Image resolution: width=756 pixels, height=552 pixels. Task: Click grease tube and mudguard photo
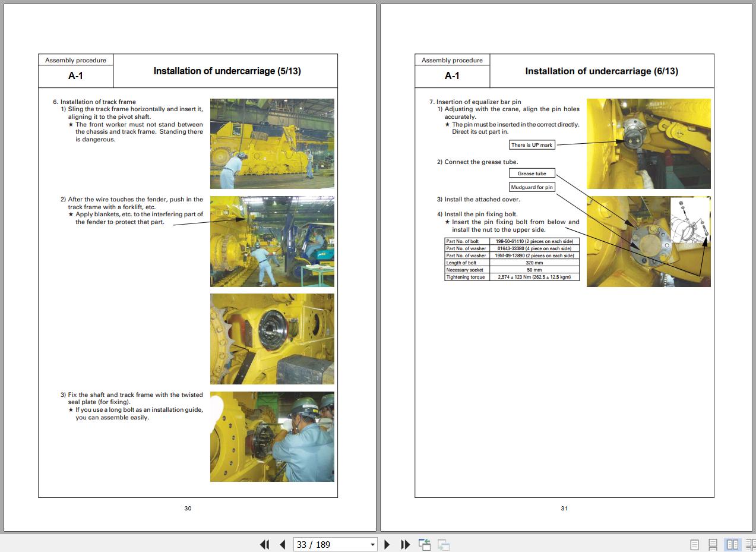click(649, 241)
